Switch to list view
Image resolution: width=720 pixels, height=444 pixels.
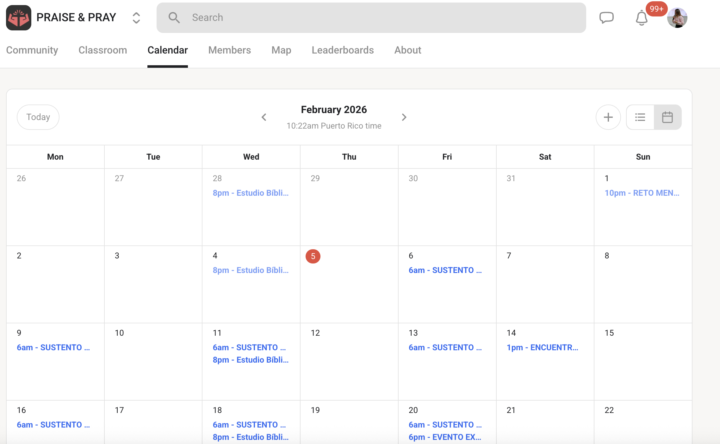[x=640, y=117]
